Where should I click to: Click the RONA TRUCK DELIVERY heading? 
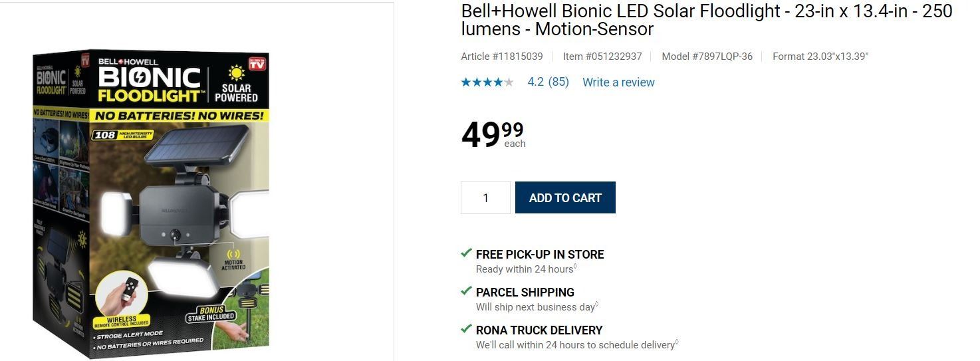(539, 330)
